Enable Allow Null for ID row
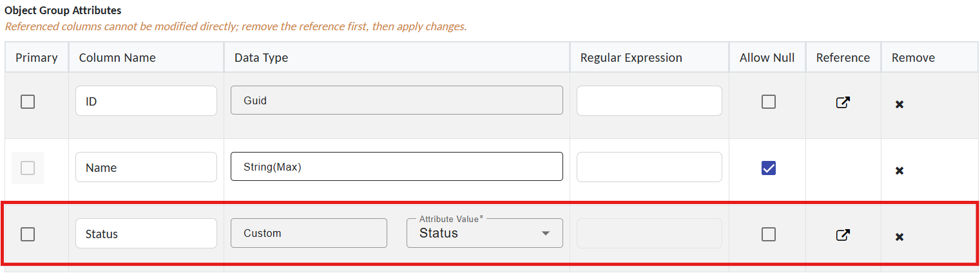The image size is (980, 280). coord(768,102)
